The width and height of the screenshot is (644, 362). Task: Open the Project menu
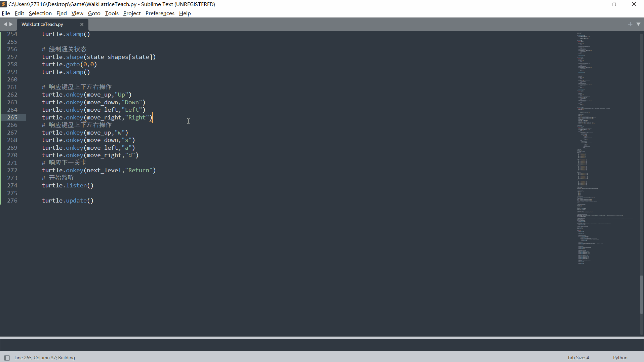[132, 13]
